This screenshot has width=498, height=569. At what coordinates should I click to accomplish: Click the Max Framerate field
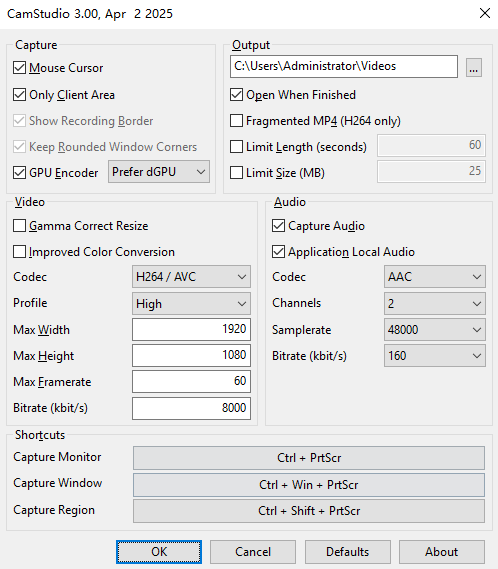pos(191,382)
